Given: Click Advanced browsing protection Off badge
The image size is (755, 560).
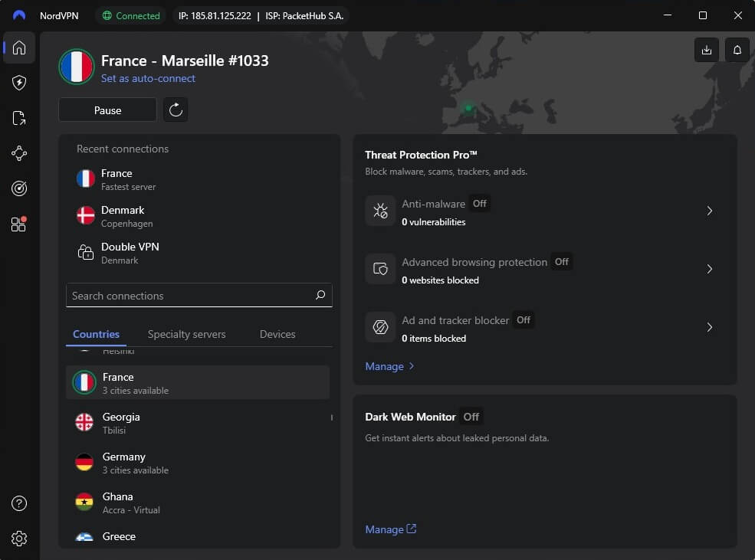Looking at the screenshot, I should (561, 262).
